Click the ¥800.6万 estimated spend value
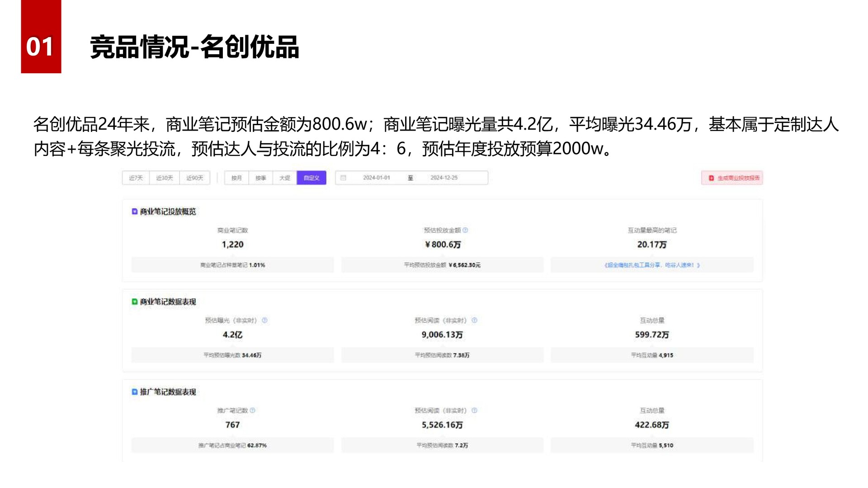This screenshot has height=488, width=868. coord(443,244)
